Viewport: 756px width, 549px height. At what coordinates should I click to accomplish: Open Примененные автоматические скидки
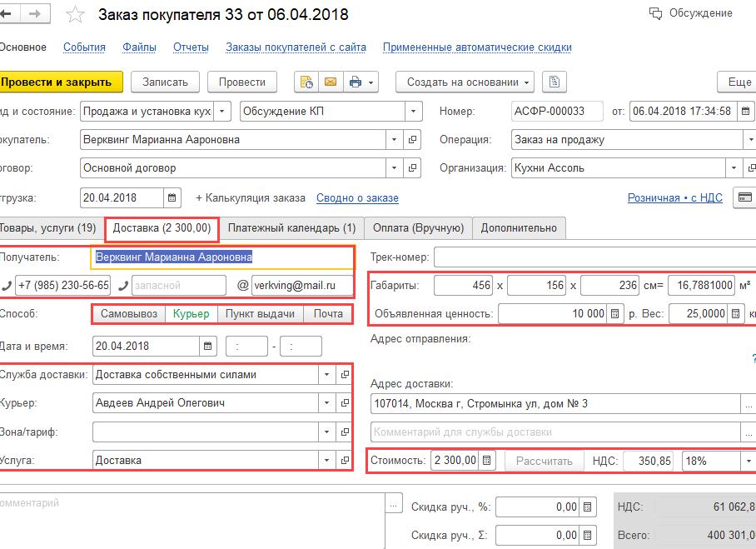[x=477, y=47]
